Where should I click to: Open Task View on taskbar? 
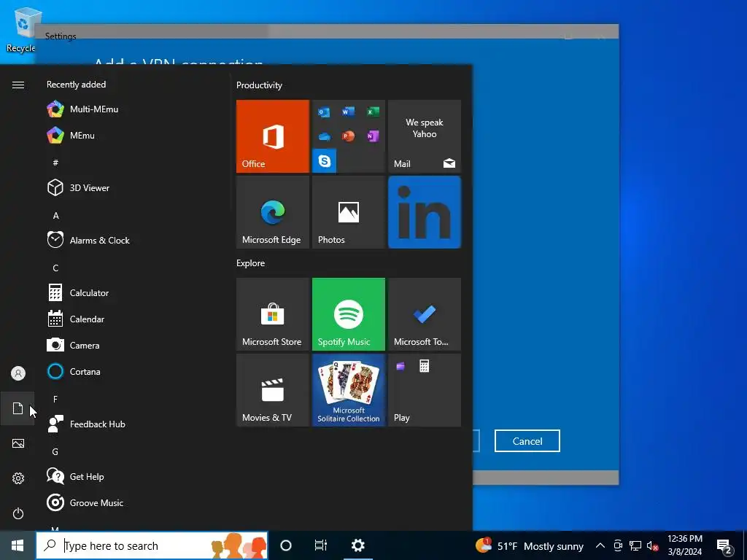321,545
